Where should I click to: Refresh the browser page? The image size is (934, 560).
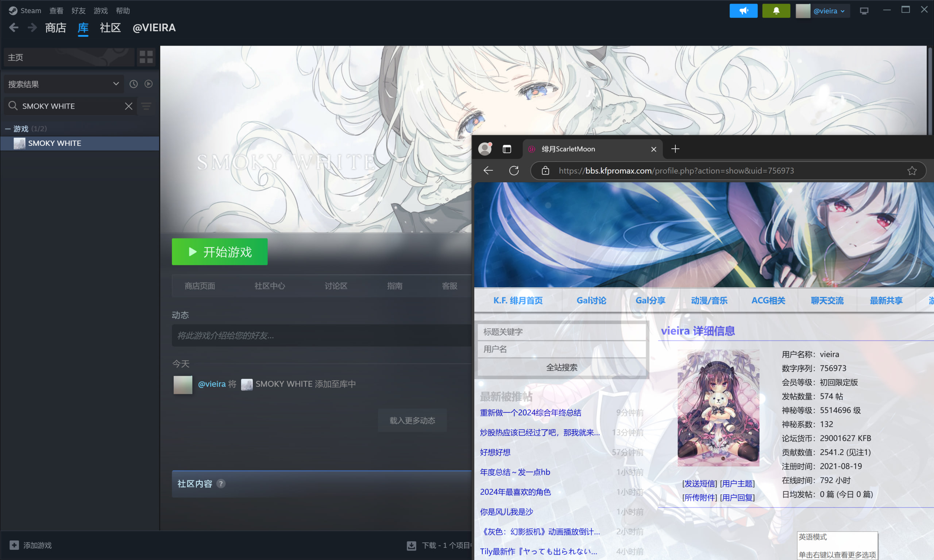point(514,171)
